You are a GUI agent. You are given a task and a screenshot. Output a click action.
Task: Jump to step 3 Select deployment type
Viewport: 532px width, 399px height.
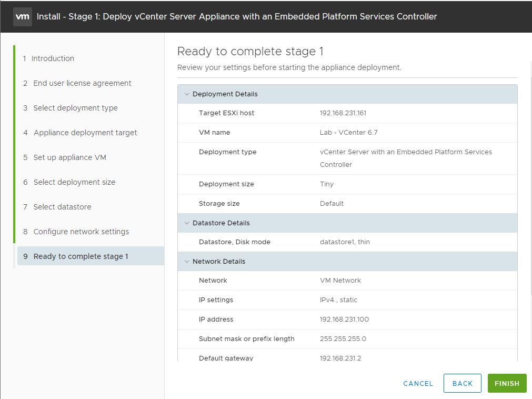[70, 108]
